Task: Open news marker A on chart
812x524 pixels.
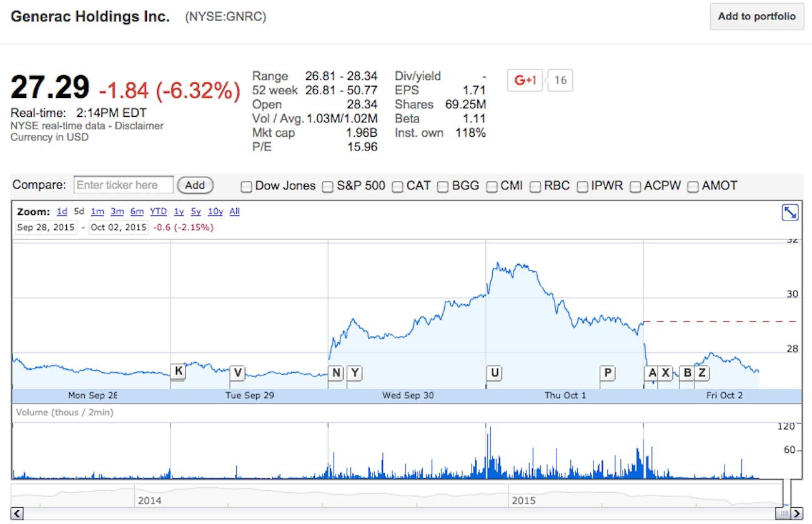Action: (653, 373)
